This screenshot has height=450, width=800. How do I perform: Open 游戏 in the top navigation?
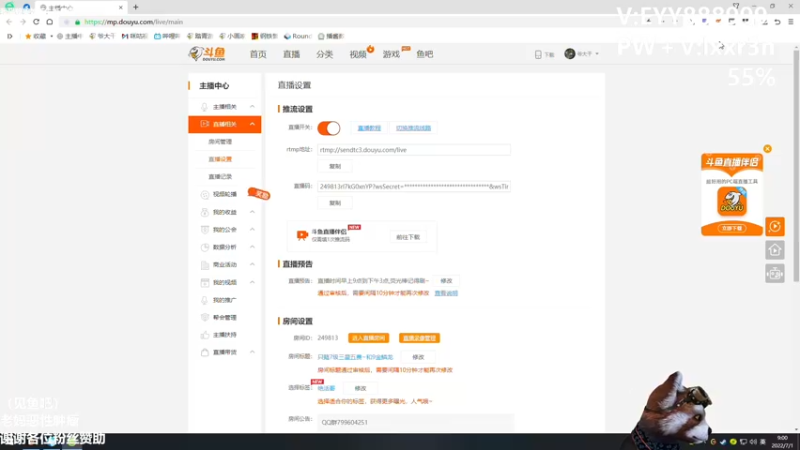click(x=391, y=54)
